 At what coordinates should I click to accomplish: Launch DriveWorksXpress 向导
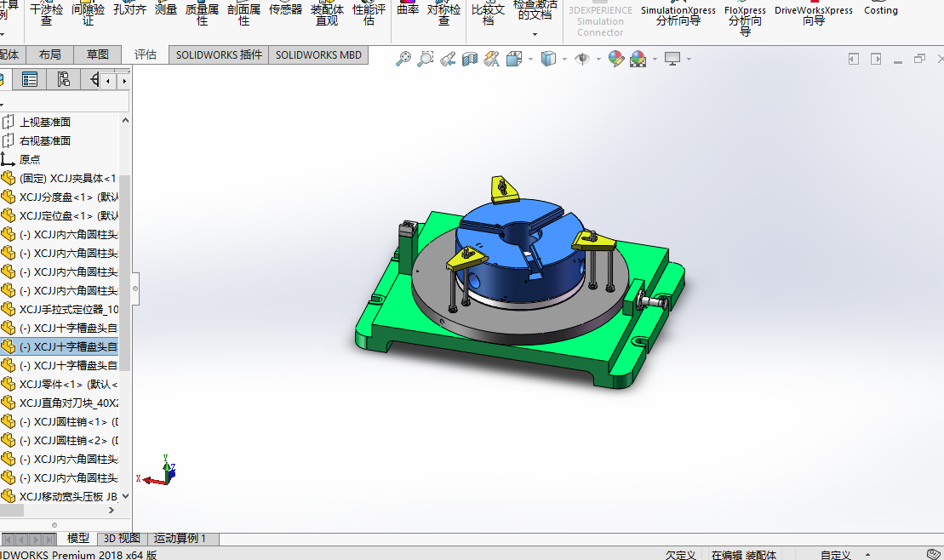814,15
